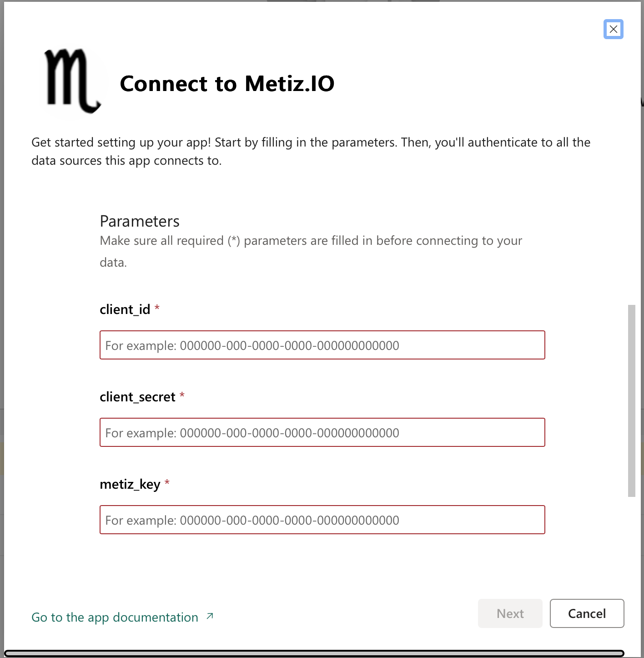Viewport: 644px width, 658px height.
Task: Click the external link arrow icon
Action: [x=210, y=616]
